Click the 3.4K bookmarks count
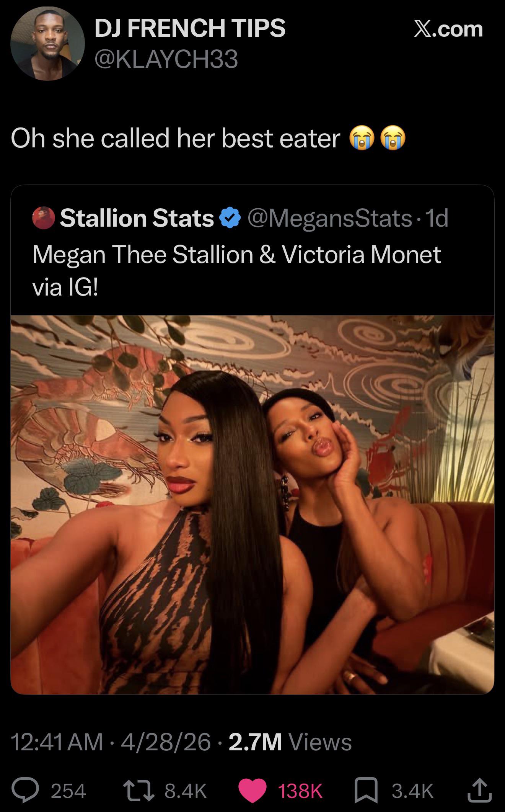Image resolution: width=505 pixels, height=812 pixels. point(412,791)
